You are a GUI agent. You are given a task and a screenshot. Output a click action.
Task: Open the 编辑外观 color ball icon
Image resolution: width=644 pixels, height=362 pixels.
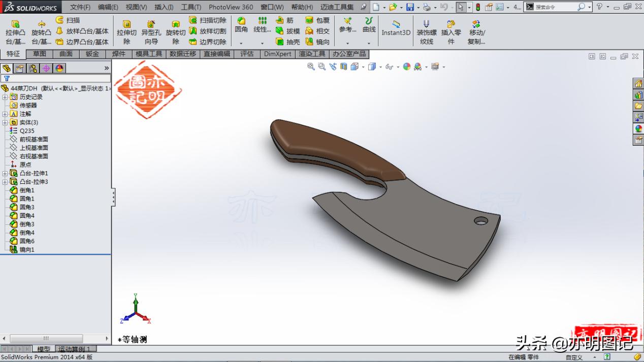406,67
